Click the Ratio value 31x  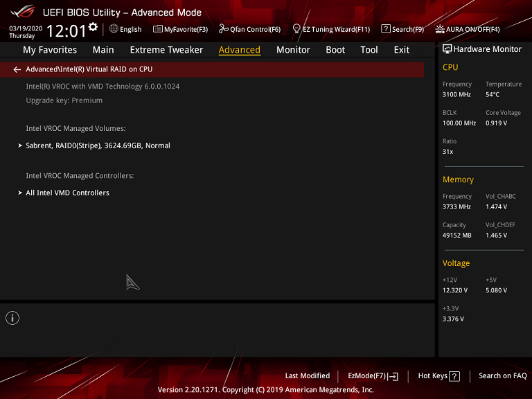pos(447,152)
